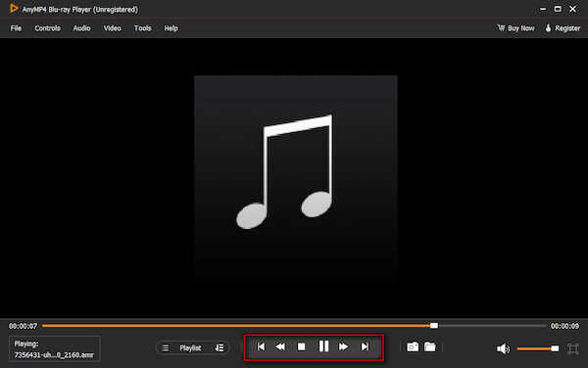Click the Register button
The width and height of the screenshot is (588, 368).
(563, 28)
